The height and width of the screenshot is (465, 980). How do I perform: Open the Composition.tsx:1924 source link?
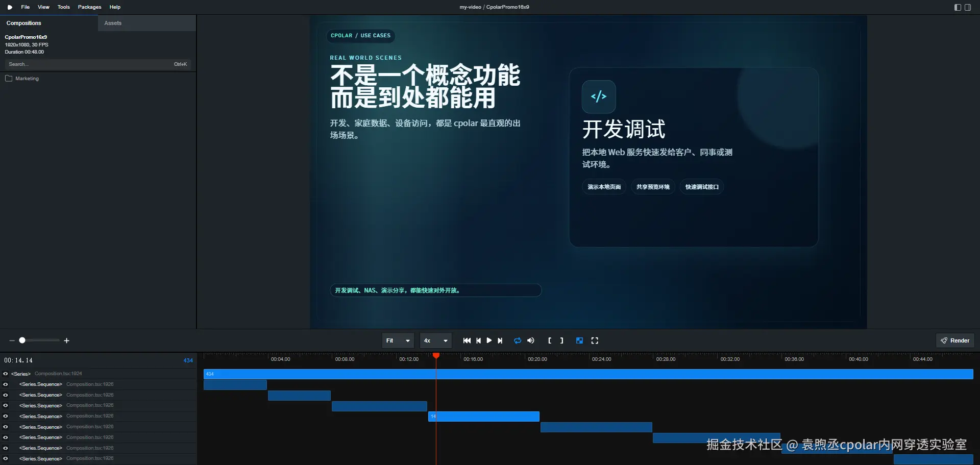tap(58, 374)
